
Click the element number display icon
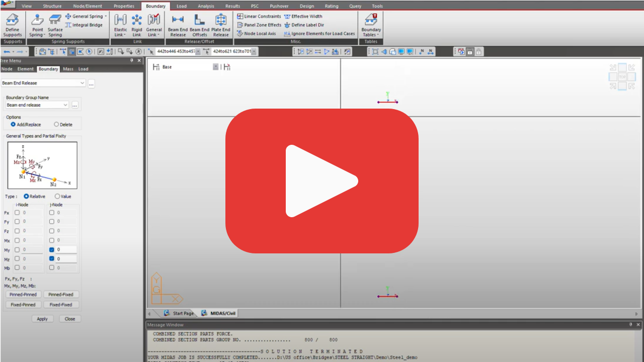[431, 52]
